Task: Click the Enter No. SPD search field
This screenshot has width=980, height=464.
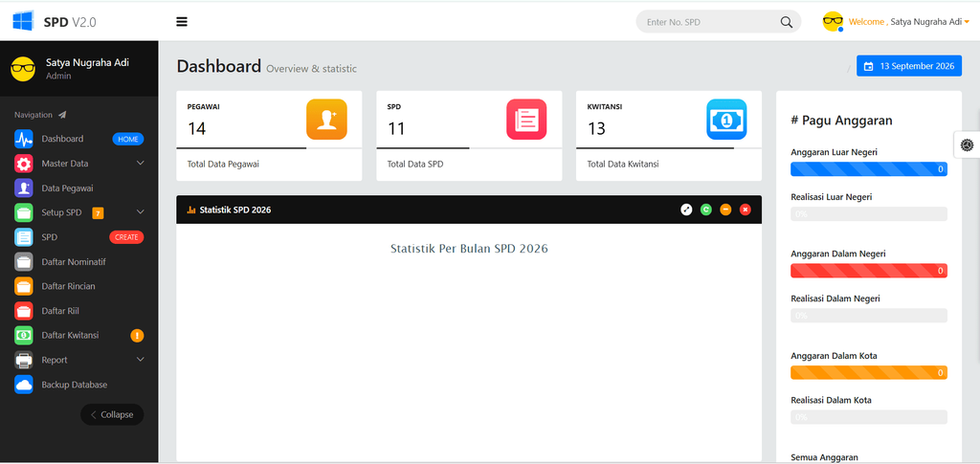Action: 709,22
